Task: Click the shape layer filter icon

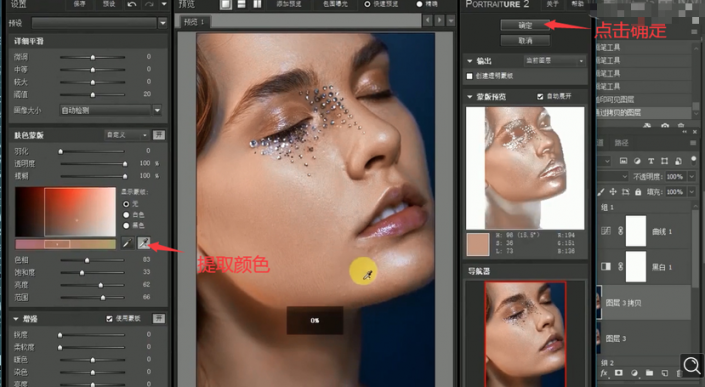Action: 664,160
